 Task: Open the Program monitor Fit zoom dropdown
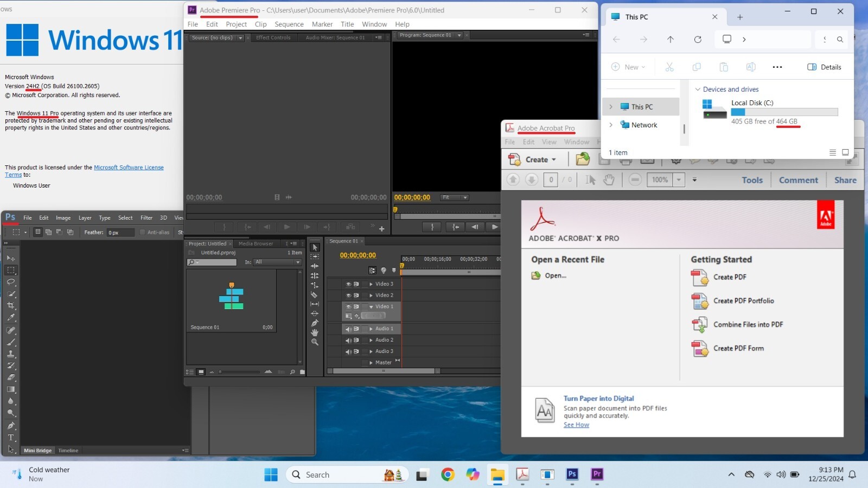(x=455, y=197)
